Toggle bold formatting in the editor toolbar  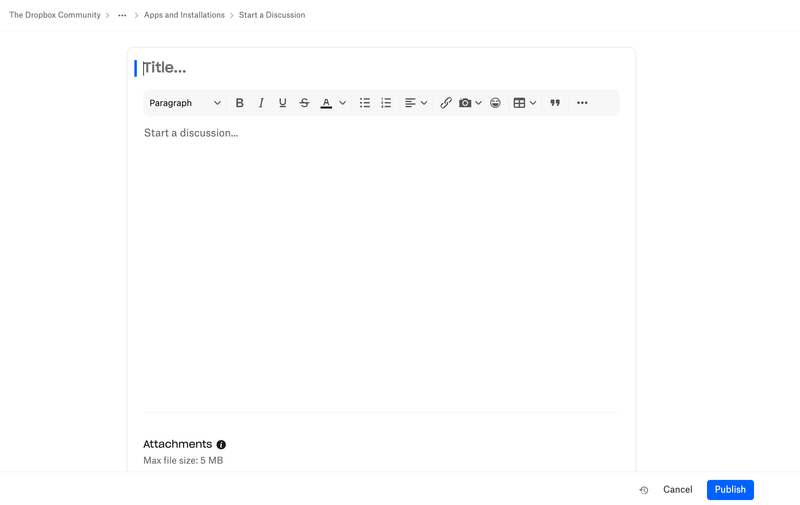(239, 103)
